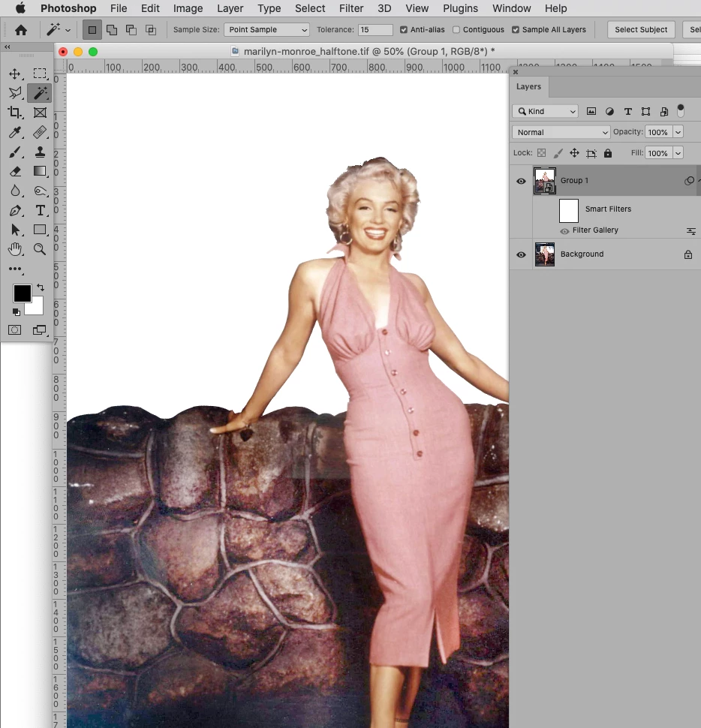Swap foreground and background colors
The image size is (701, 728).
(41, 287)
